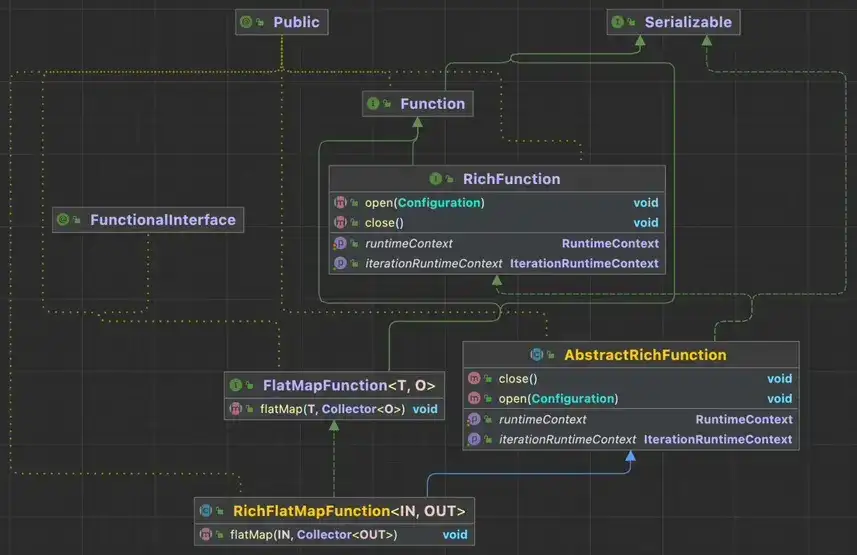Click the interface icon beside FlatMapFunction
Screen dimensions: 857x555
(236, 385)
